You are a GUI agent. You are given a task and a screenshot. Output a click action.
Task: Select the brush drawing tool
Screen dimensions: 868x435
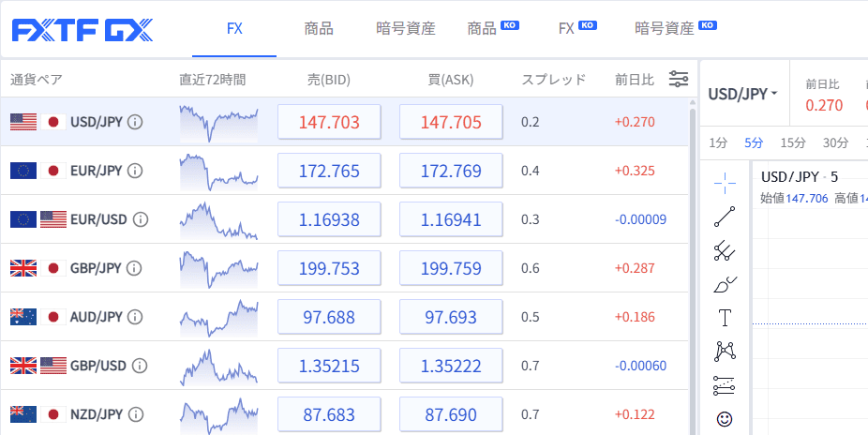(x=725, y=284)
